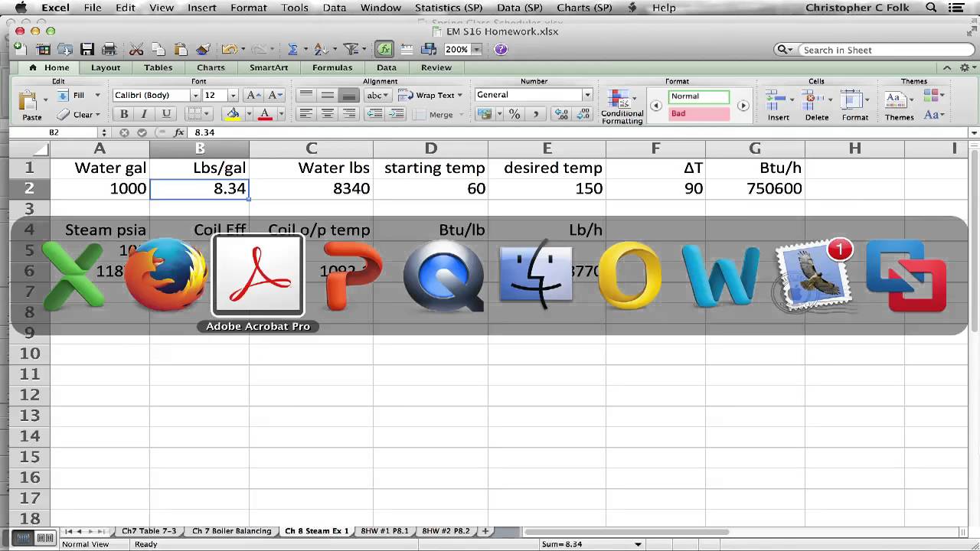Click the Cut scissors icon
This screenshot has height=551, width=980.
click(136, 50)
